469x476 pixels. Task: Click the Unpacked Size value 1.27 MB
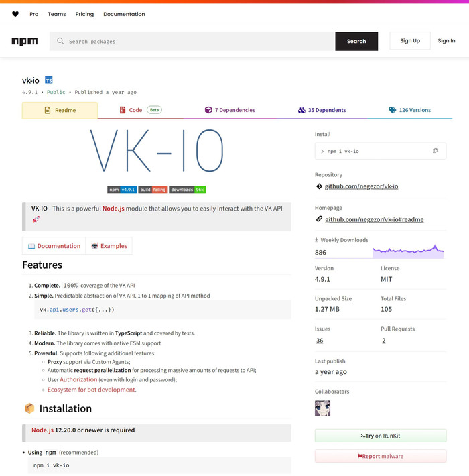(327, 309)
